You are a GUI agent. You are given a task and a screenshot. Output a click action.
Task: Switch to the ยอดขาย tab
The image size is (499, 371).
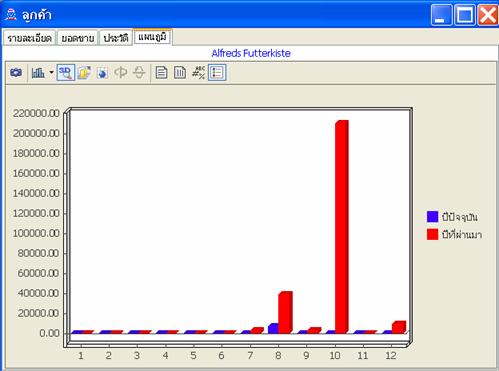click(x=78, y=38)
